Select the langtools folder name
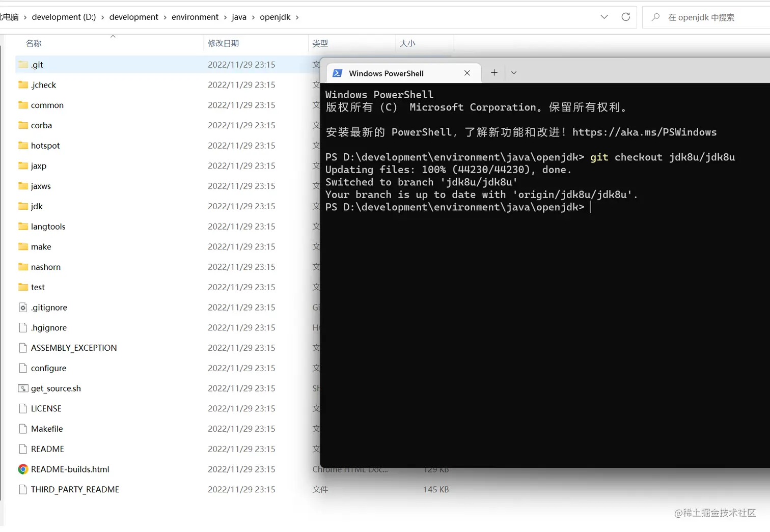This screenshot has width=770, height=532. pyautogui.click(x=48, y=227)
